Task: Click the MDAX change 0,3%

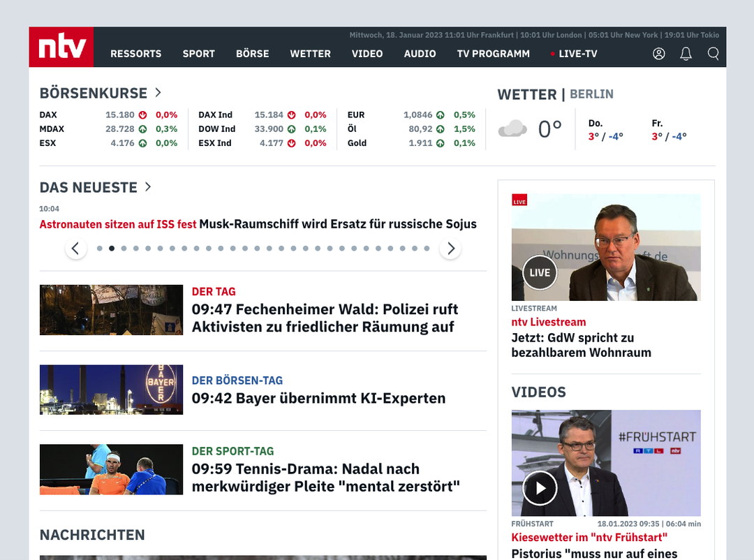Action: pyautogui.click(x=166, y=129)
